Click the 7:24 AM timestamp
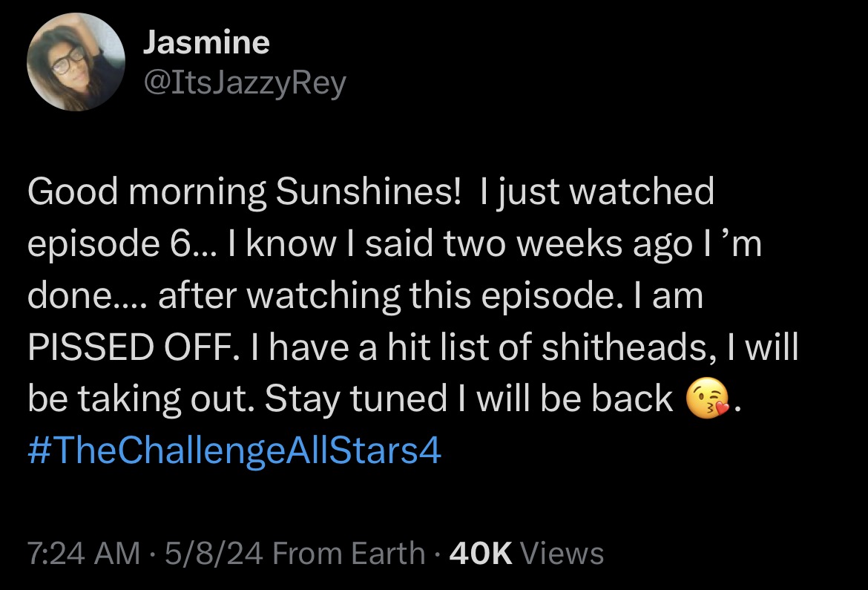Screen dimensions: 868x590 pos(84,553)
